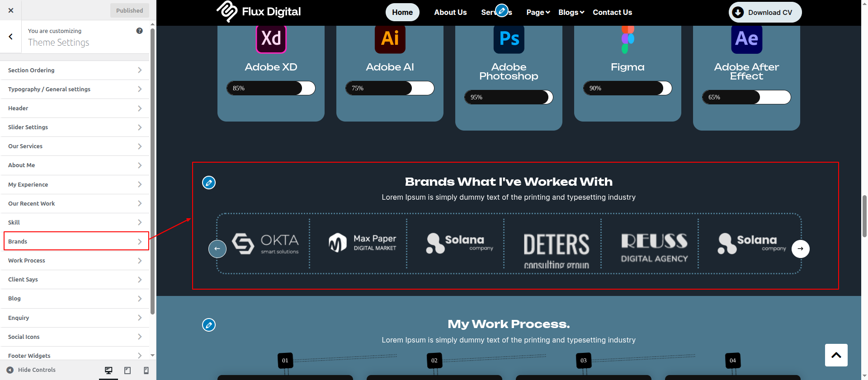
Task: Click the Adobe After Effect icon
Action: point(747,39)
